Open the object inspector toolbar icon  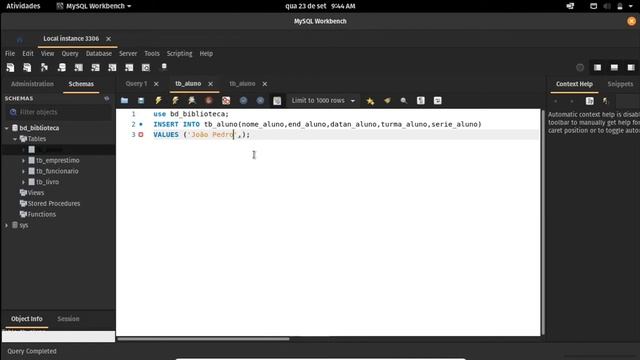pyautogui.click(x=44, y=67)
